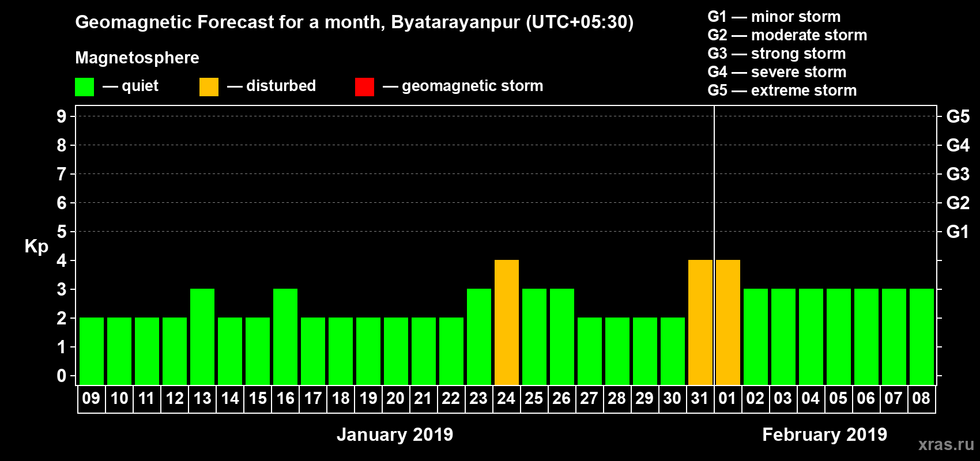Click the date label 02
The height and width of the screenshot is (461, 980).
click(x=755, y=398)
